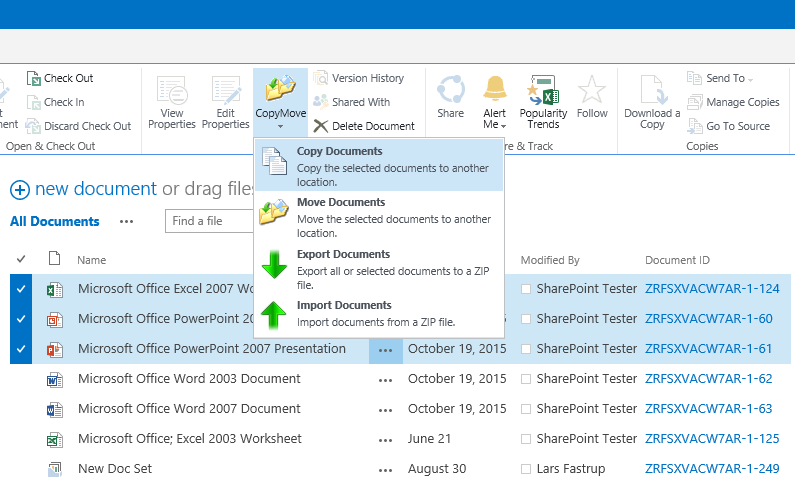Click the Find a file search box
The height and width of the screenshot is (492, 795).
(x=209, y=221)
